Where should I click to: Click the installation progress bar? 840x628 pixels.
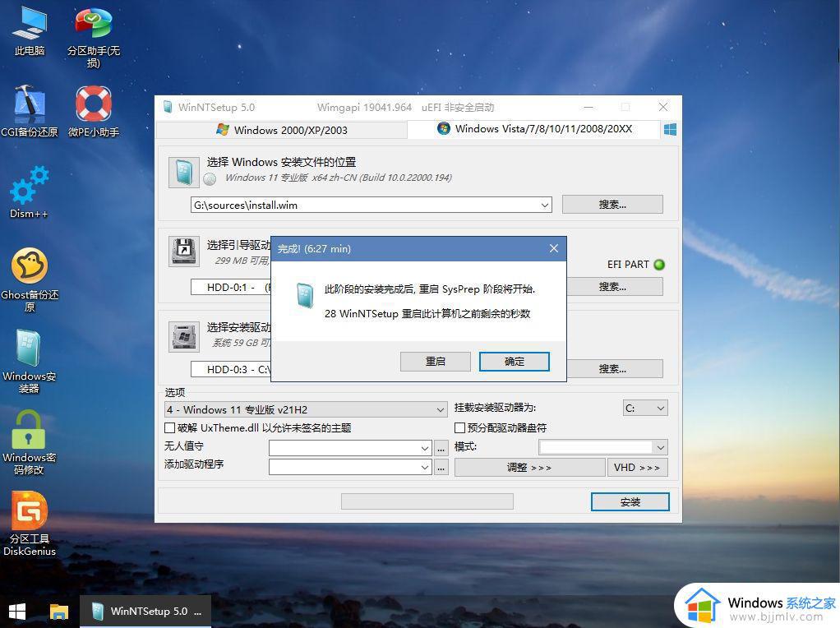coord(427,501)
